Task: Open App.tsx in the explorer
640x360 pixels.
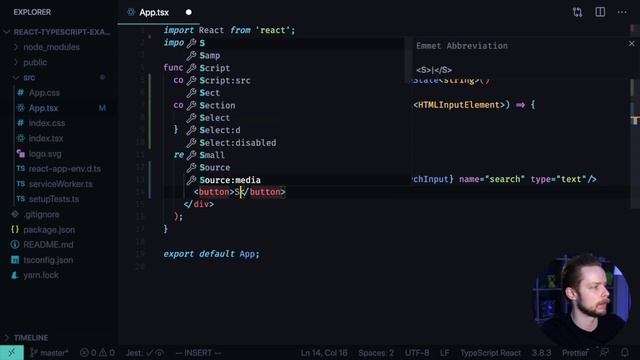Action: pos(43,108)
